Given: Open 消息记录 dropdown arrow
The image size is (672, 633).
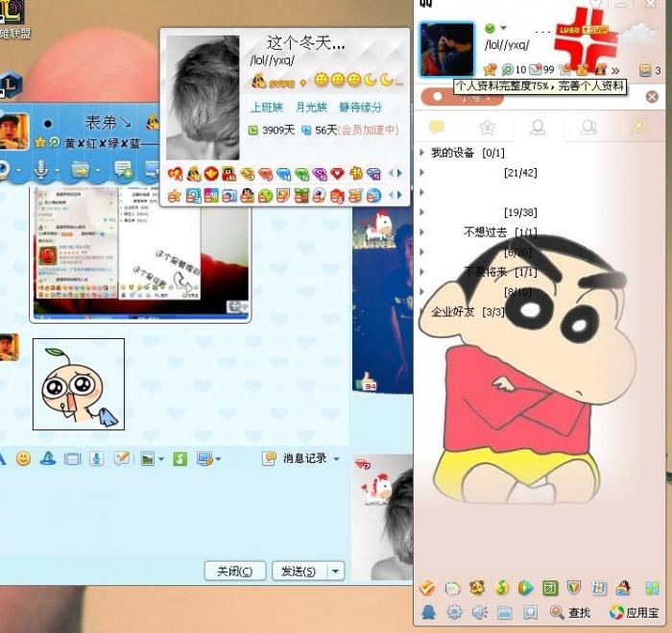Looking at the screenshot, I should pyautogui.click(x=336, y=459).
